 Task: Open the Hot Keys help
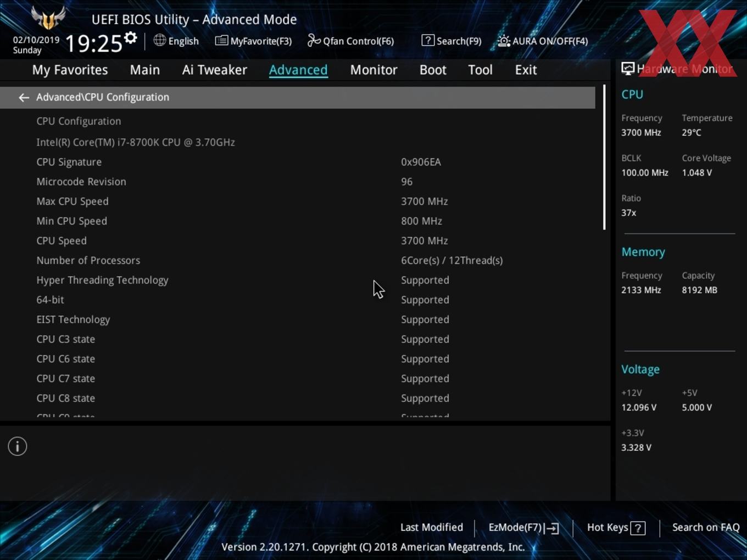616,528
